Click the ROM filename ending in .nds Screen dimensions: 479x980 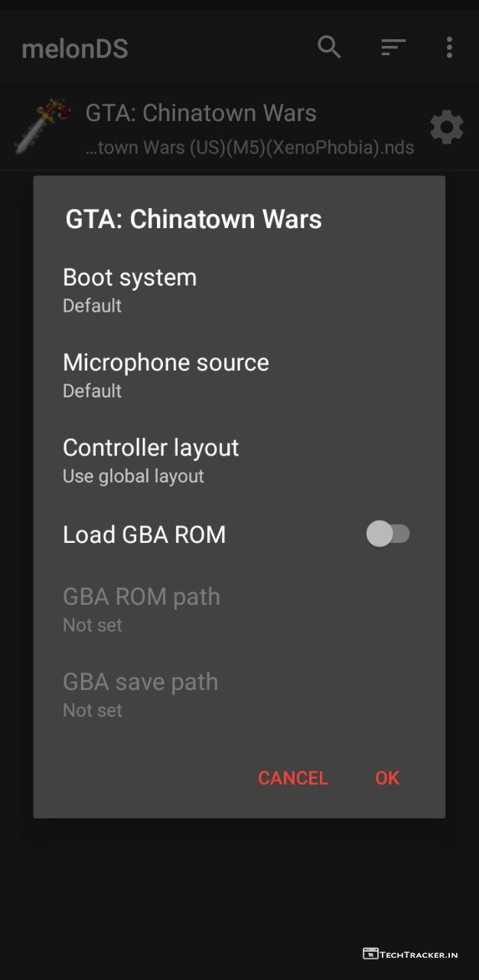pyautogui.click(x=250, y=147)
